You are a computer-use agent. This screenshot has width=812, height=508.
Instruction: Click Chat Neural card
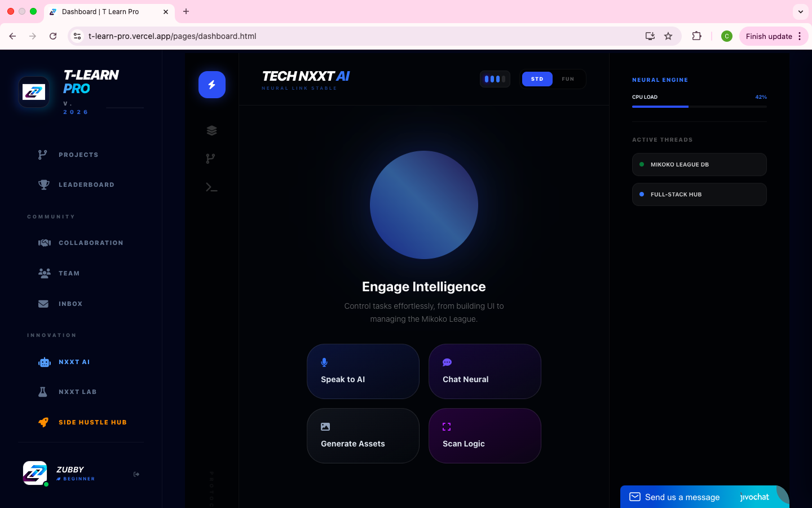[x=485, y=371]
